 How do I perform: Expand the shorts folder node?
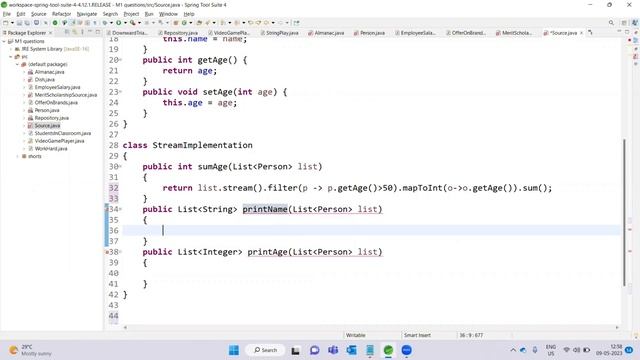(18, 156)
